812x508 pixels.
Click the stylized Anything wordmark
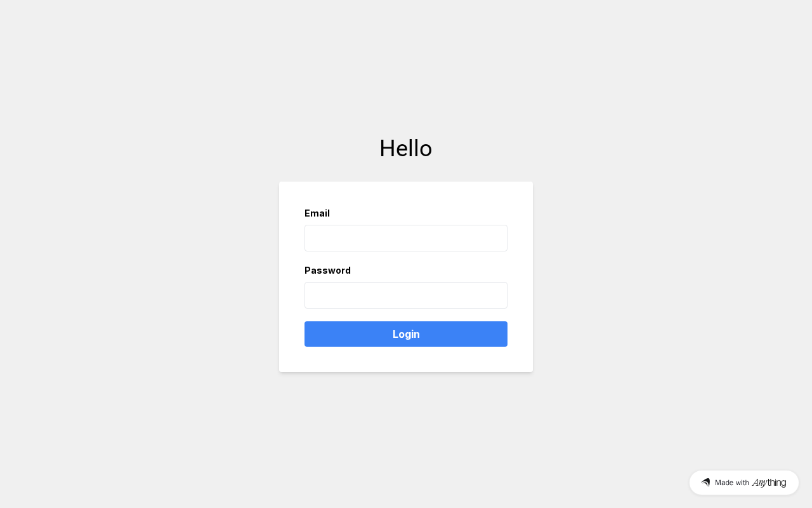769,483
